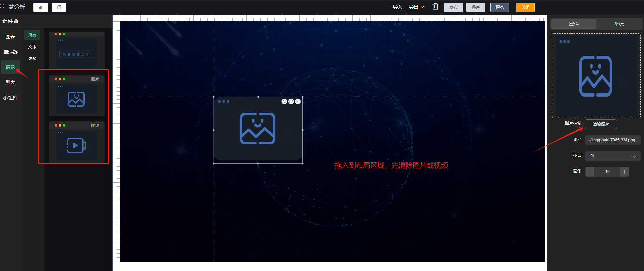
Task: Filter components by 文本 subcategory
Action: click(x=32, y=47)
